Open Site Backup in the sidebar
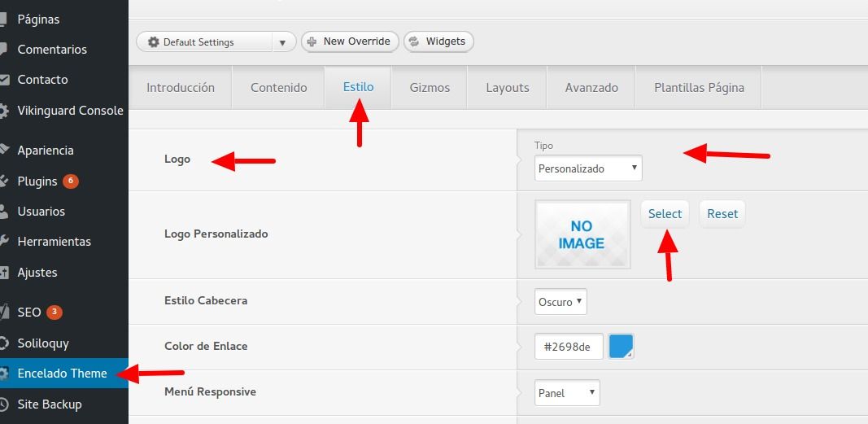This screenshot has width=868, height=424. [50, 404]
